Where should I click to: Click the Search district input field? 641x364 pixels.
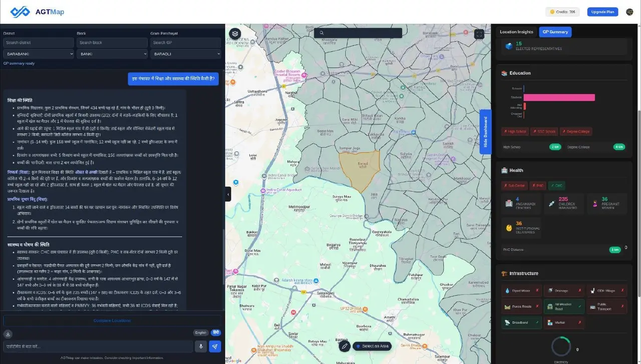(39, 43)
